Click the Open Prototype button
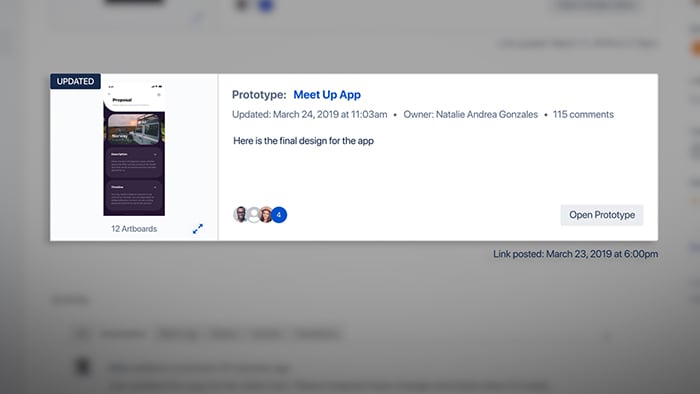This screenshot has height=394, width=700. (x=602, y=215)
